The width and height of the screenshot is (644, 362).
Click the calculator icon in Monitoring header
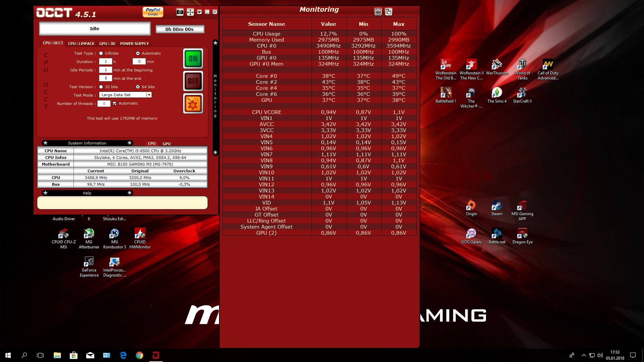[x=378, y=12]
